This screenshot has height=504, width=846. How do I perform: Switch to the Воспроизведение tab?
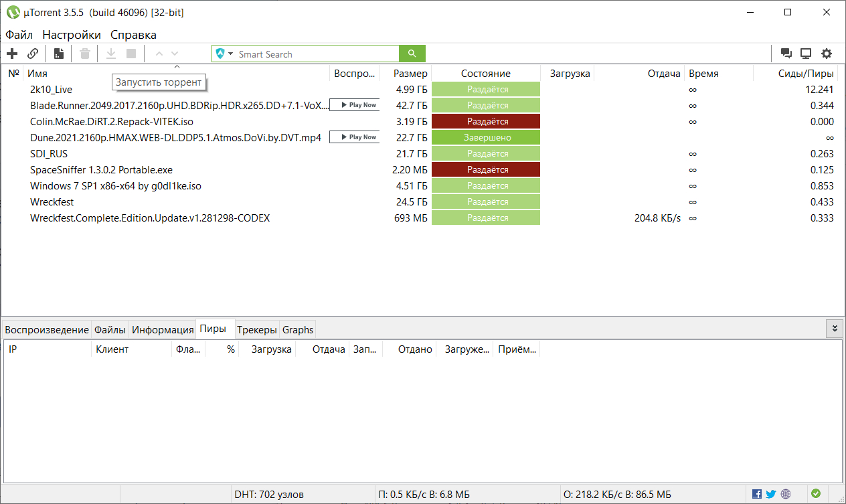tap(47, 329)
